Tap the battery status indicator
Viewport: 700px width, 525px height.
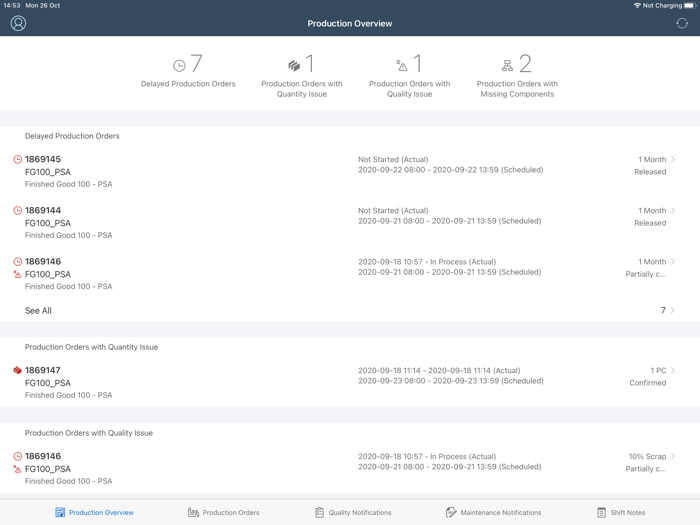689,5
